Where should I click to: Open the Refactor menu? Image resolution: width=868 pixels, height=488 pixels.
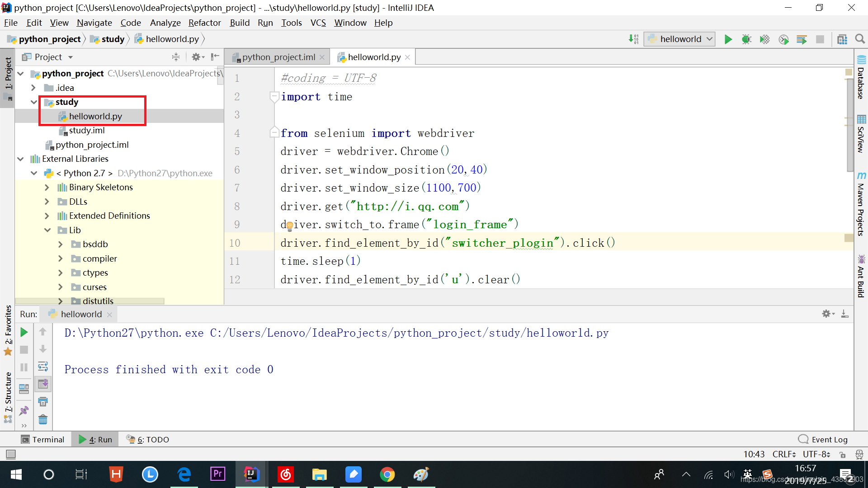[x=204, y=23]
